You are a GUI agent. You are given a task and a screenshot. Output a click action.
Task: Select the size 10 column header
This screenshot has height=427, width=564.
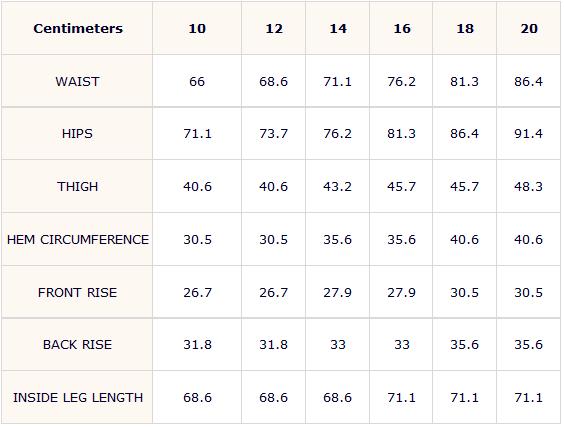tap(197, 28)
